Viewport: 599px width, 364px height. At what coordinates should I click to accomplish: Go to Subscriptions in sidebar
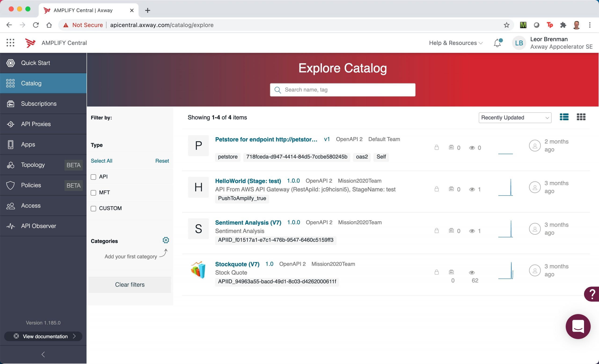click(x=43, y=104)
